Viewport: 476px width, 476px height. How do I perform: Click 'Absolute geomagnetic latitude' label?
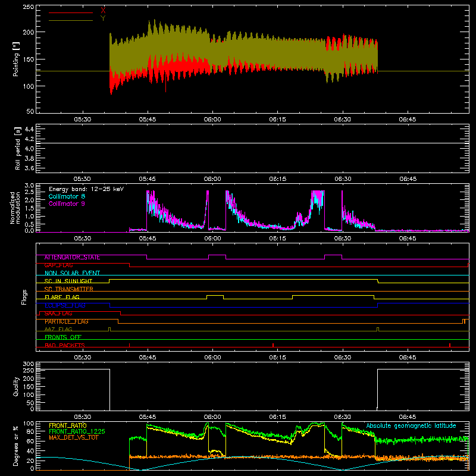coord(411,425)
